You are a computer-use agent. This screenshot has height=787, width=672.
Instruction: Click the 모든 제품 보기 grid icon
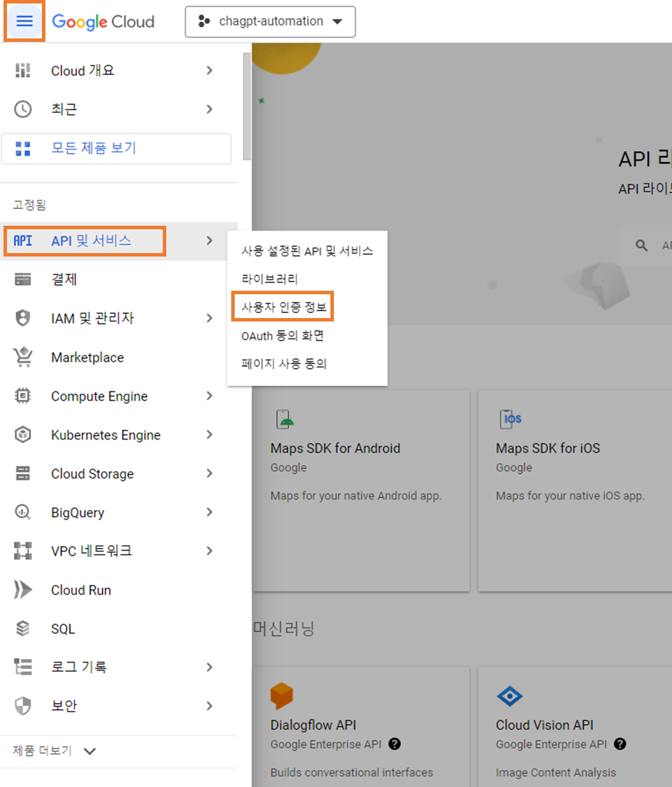coord(22,149)
